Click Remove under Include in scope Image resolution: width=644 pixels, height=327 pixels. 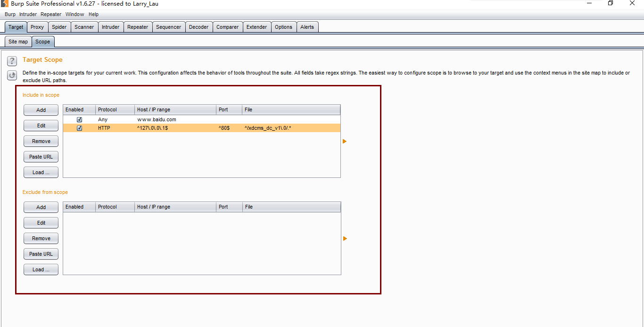point(41,141)
